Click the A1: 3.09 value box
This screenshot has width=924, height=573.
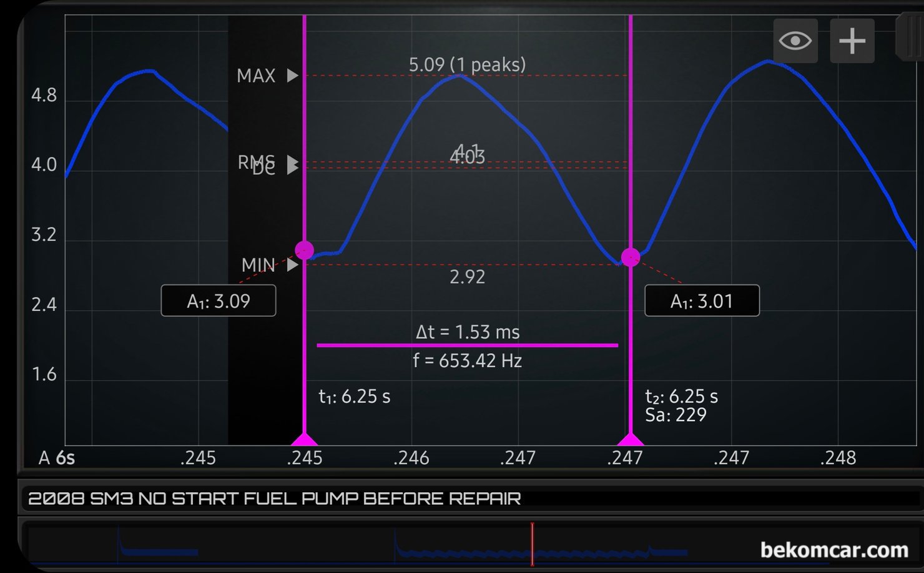(x=219, y=301)
